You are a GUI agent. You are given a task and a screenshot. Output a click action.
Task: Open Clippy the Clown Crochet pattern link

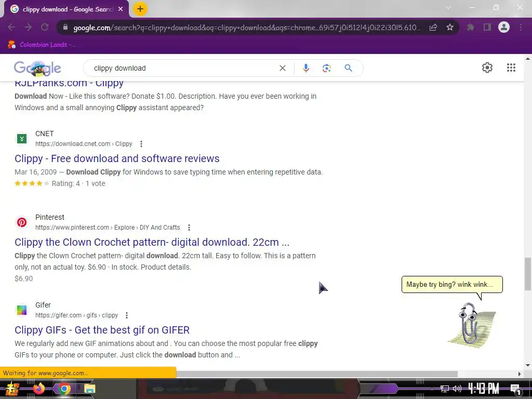coord(152,242)
